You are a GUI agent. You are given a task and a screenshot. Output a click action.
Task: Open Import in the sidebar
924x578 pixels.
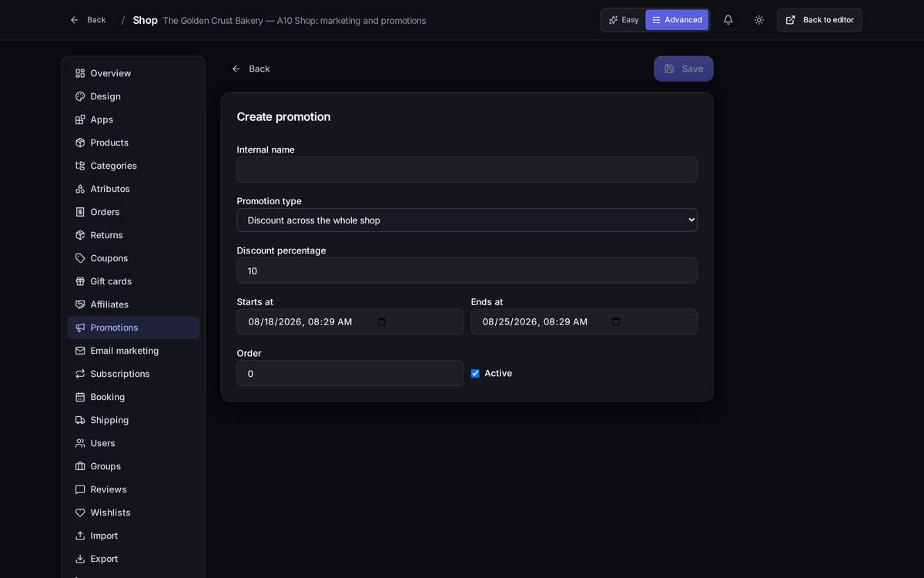(133, 536)
